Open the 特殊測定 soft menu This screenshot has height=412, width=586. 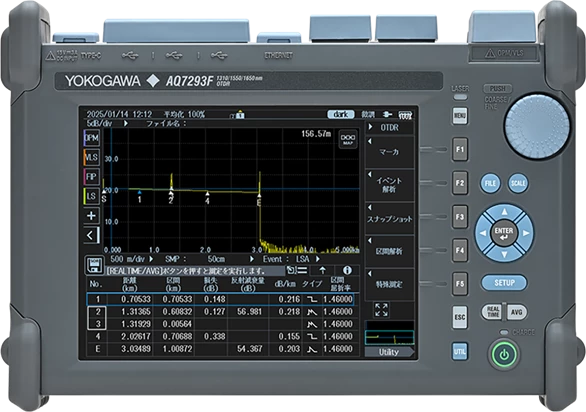pos(389,284)
